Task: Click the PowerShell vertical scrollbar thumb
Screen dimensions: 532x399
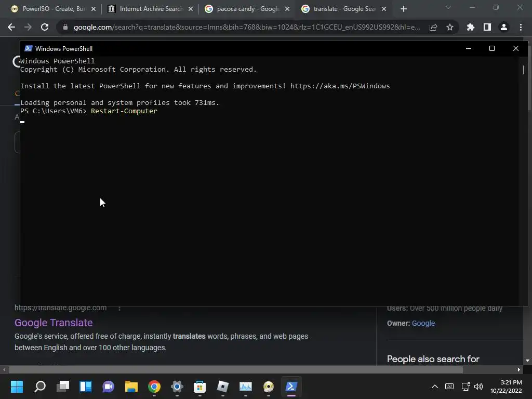Action: (x=524, y=70)
